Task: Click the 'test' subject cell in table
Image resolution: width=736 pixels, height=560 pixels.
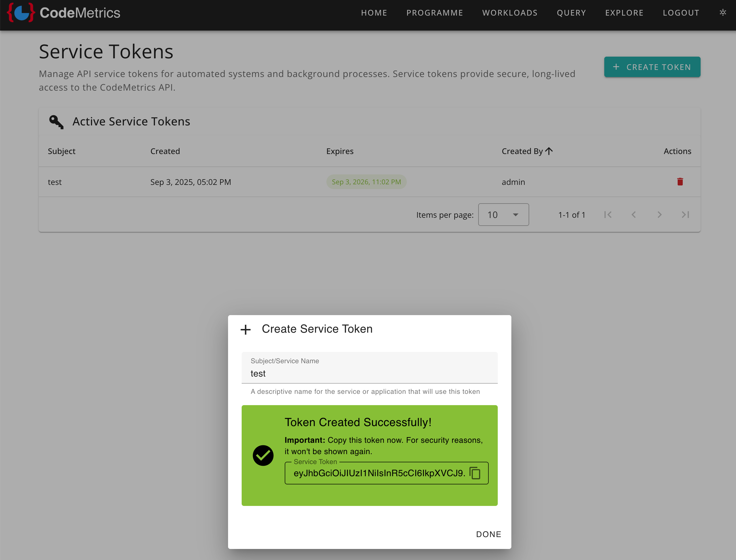Action: (x=55, y=182)
